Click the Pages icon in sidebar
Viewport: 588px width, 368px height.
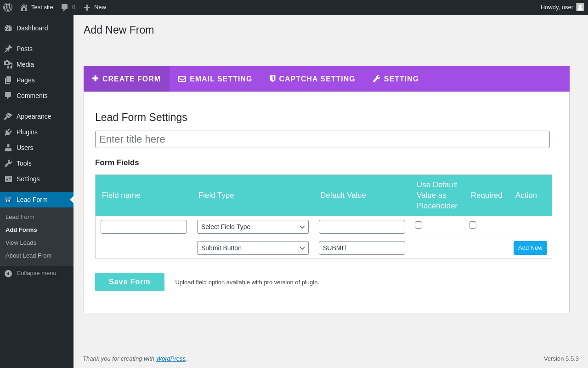click(x=8, y=80)
